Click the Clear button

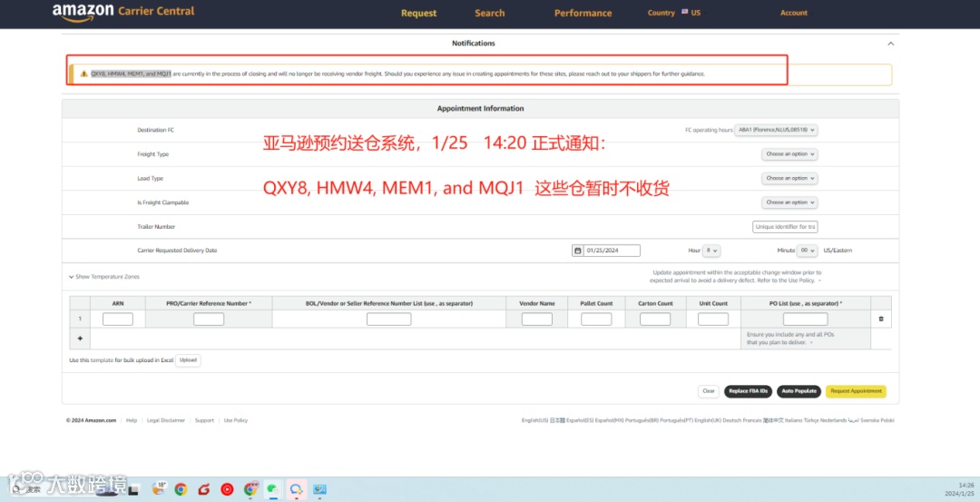click(x=708, y=391)
